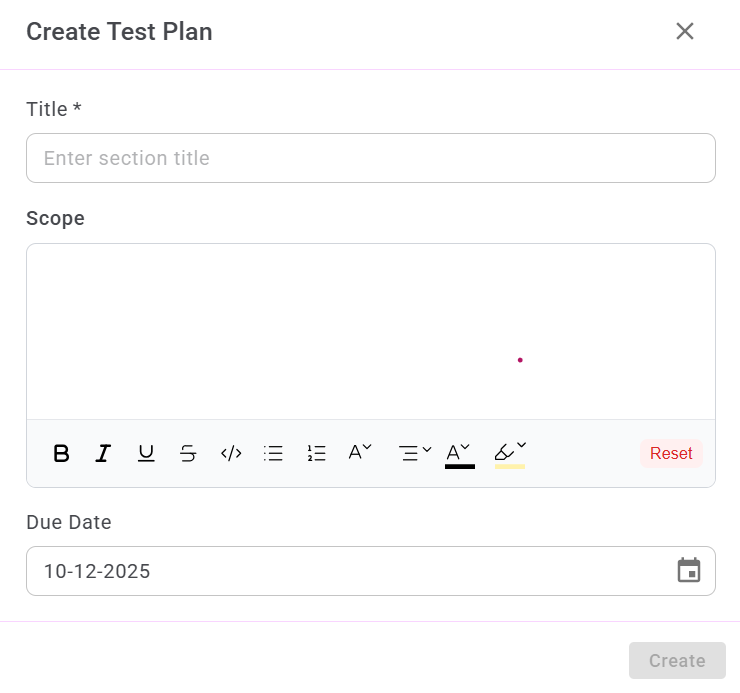Open the text alignment dropdown
This screenshot has height=693, width=740.
pyautogui.click(x=415, y=453)
